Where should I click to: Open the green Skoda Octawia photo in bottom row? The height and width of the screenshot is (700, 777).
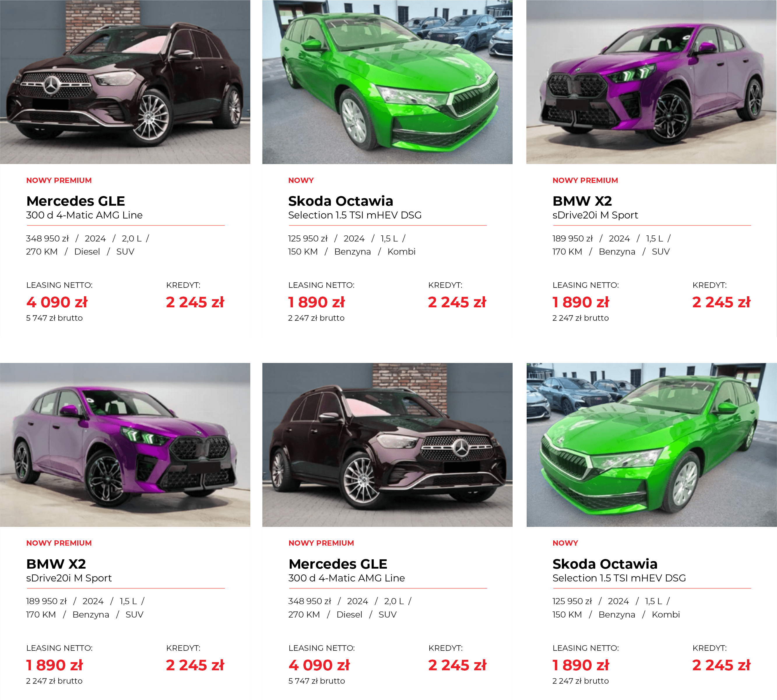(x=652, y=445)
